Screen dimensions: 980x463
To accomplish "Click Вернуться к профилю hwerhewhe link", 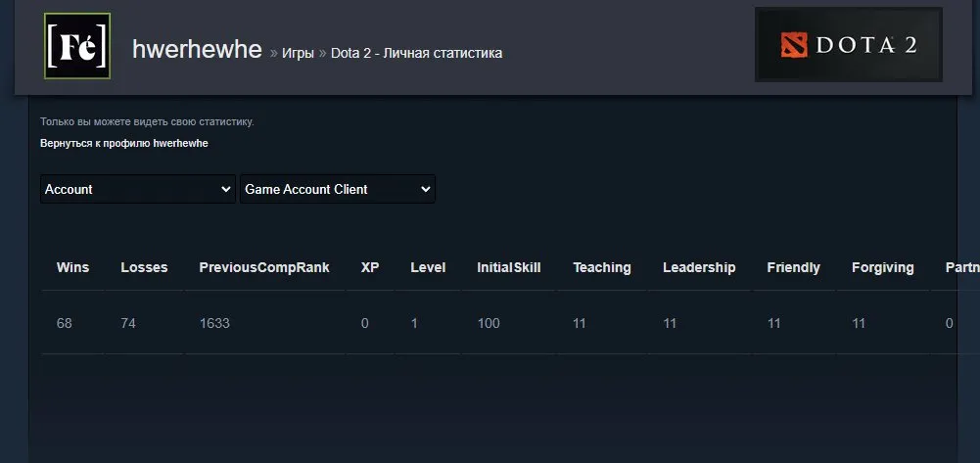I will 123,143.
